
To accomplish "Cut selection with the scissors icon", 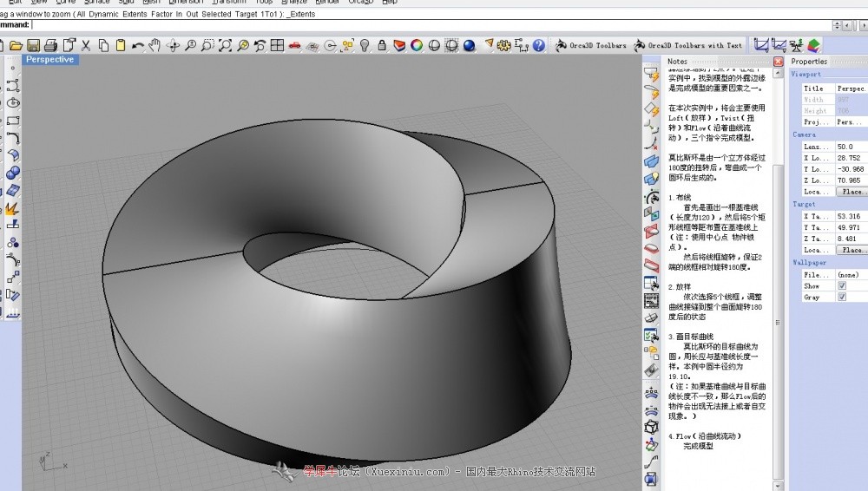I will click(x=86, y=45).
